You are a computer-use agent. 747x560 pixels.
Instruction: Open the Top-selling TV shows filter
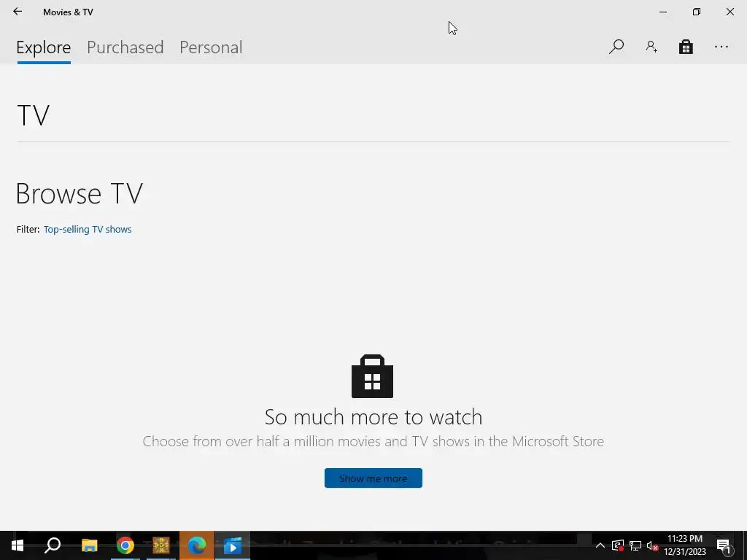(x=88, y=230)
